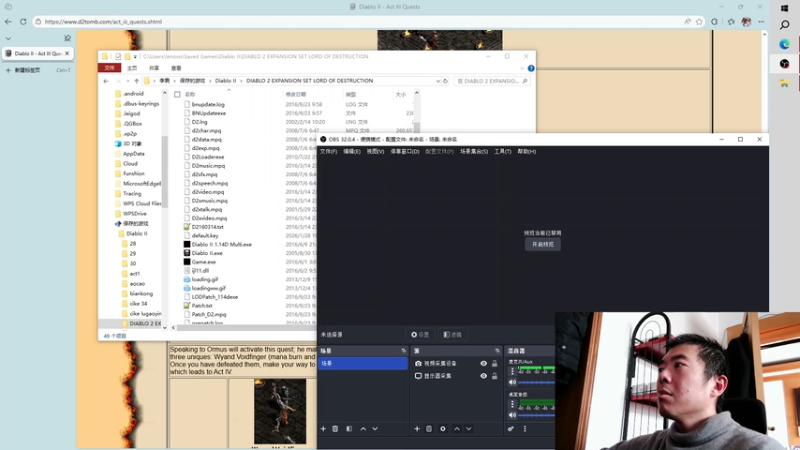The image size is (800, 450).
Task: Click Explorer search box
Action: click(x=492, y=81)
